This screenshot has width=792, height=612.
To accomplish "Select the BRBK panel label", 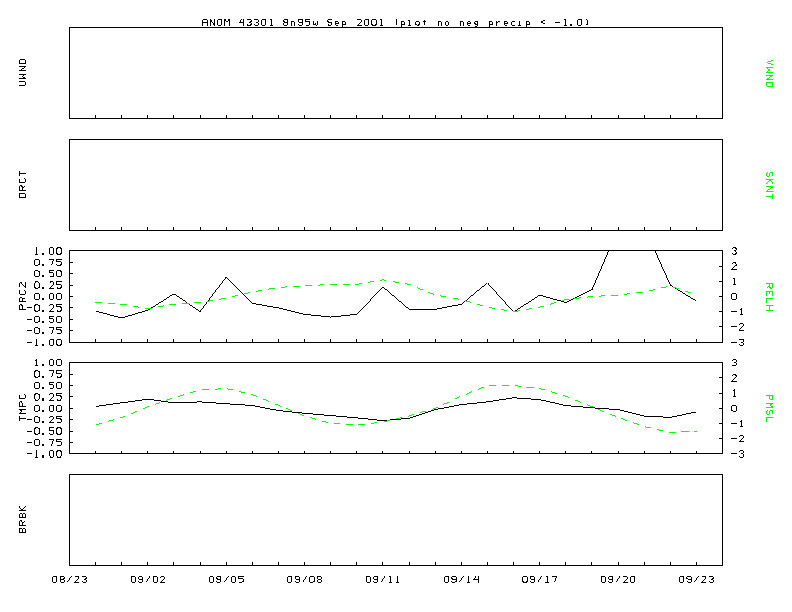I will click(22, 520).
